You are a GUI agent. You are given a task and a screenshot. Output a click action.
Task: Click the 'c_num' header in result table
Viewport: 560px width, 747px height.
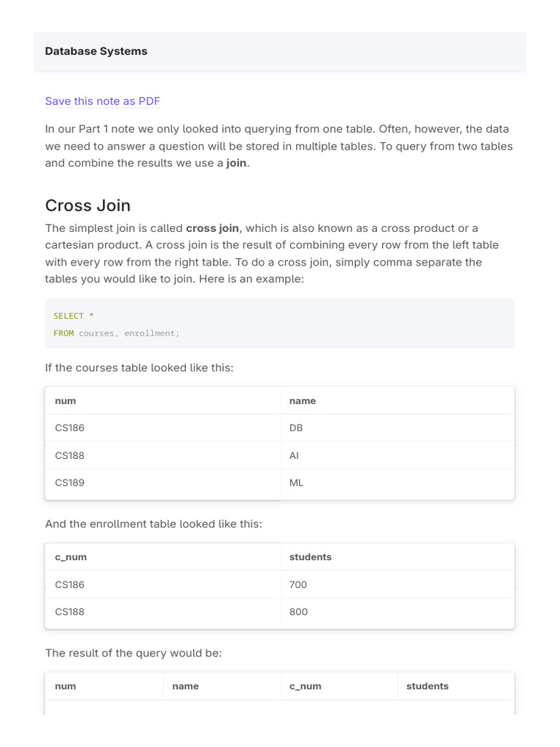305,686
